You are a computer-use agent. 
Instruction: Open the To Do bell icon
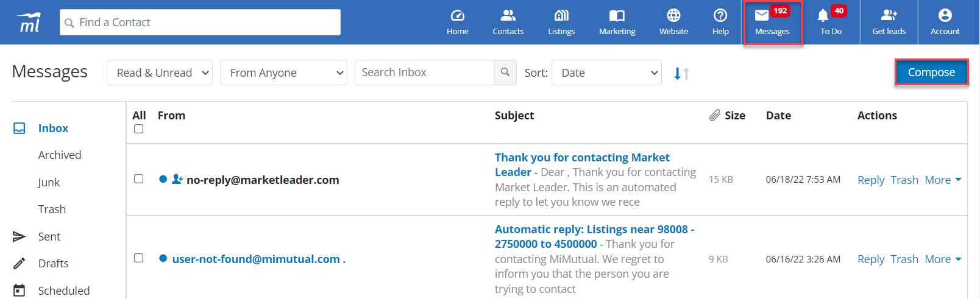coord(823,16)
